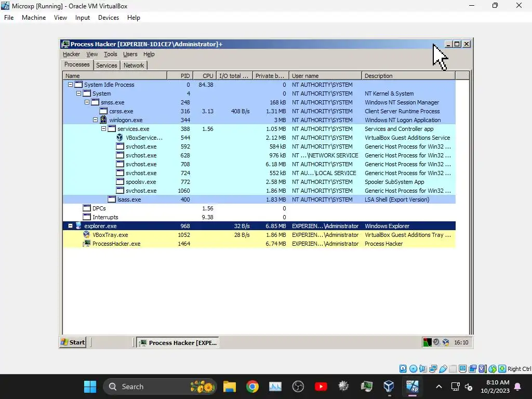Click the explorer.exe row icon

pyautogui.click(x=78, y=225)
